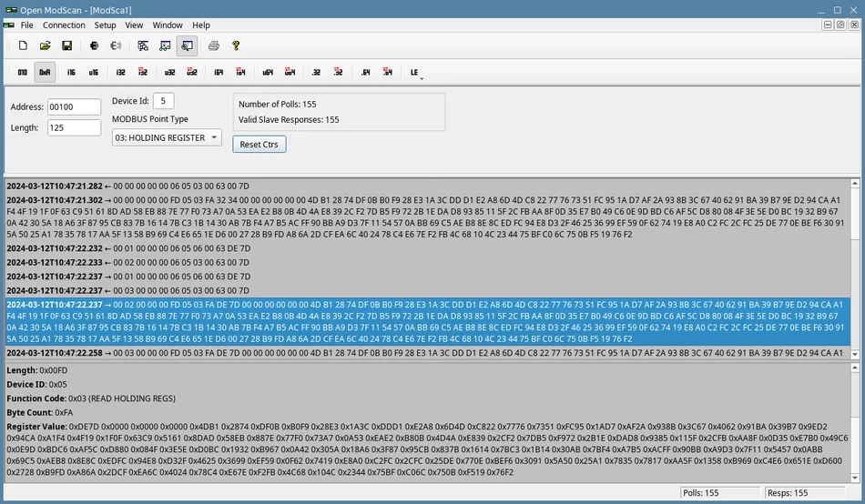Select u16 unsigned integer format
The image size is (865, 504).
(93, 72)
